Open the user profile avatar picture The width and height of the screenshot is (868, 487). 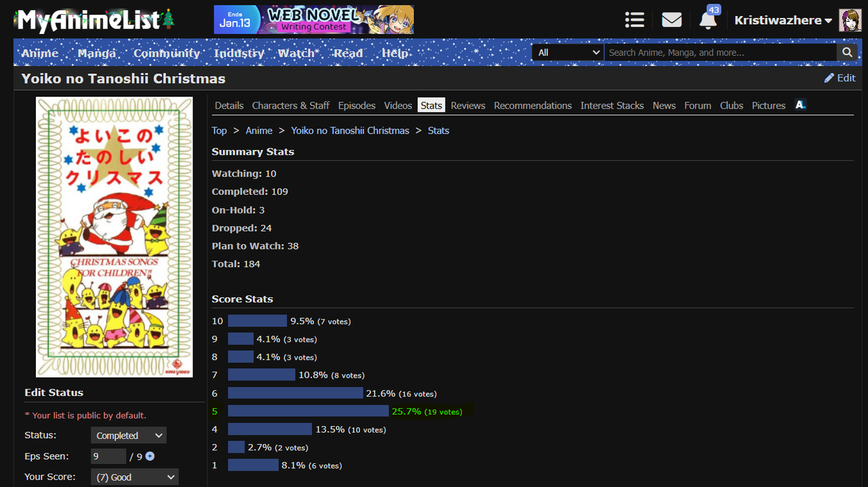850,20
